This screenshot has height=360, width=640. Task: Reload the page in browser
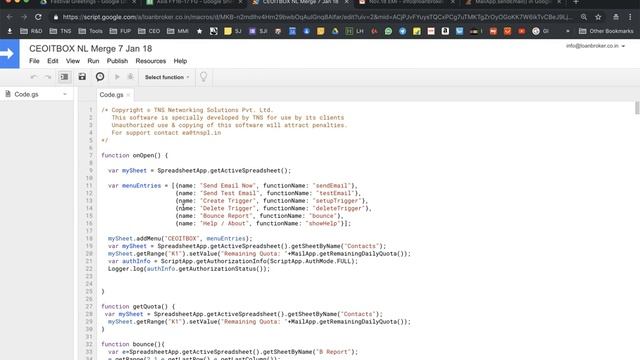coord(38,17)
